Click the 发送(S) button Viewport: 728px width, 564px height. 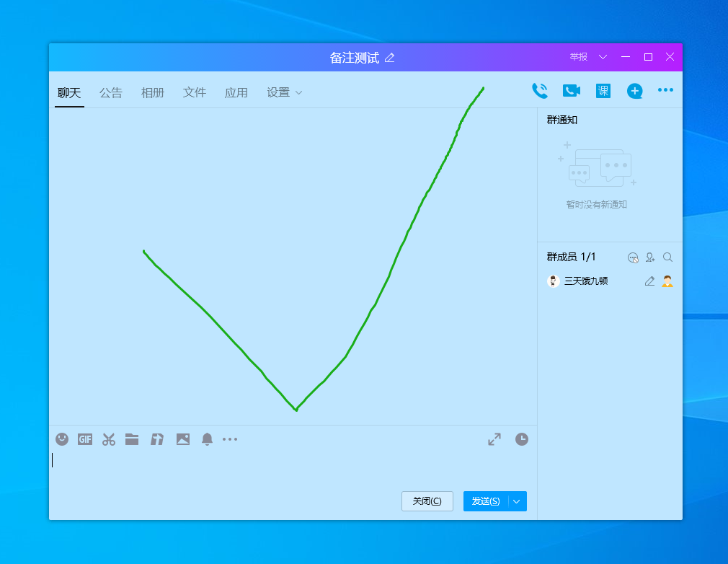[x=486, y=501]
